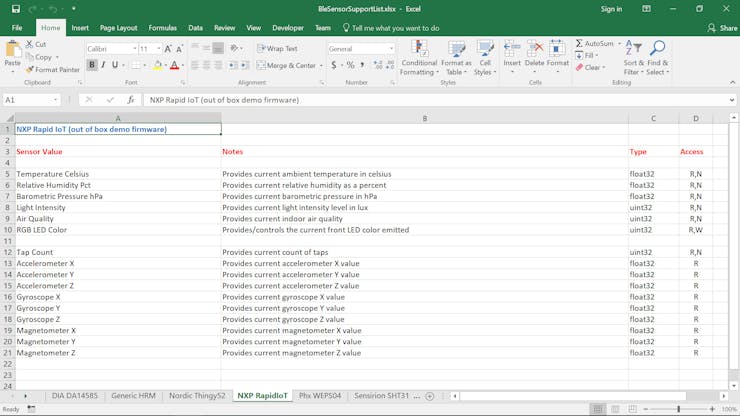This screenshot has width=740, height=416.
Task: Click the macro record icon in status bar
Action: 31,409
